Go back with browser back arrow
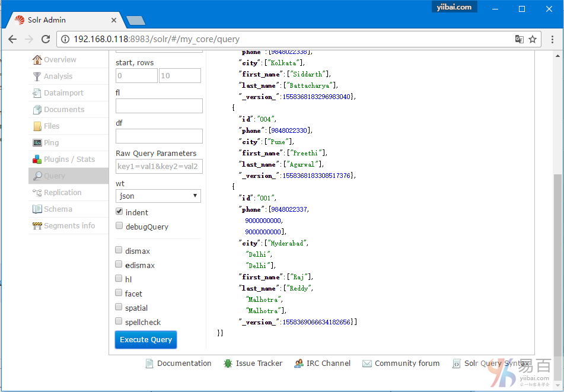 click(x=12, y=39)
